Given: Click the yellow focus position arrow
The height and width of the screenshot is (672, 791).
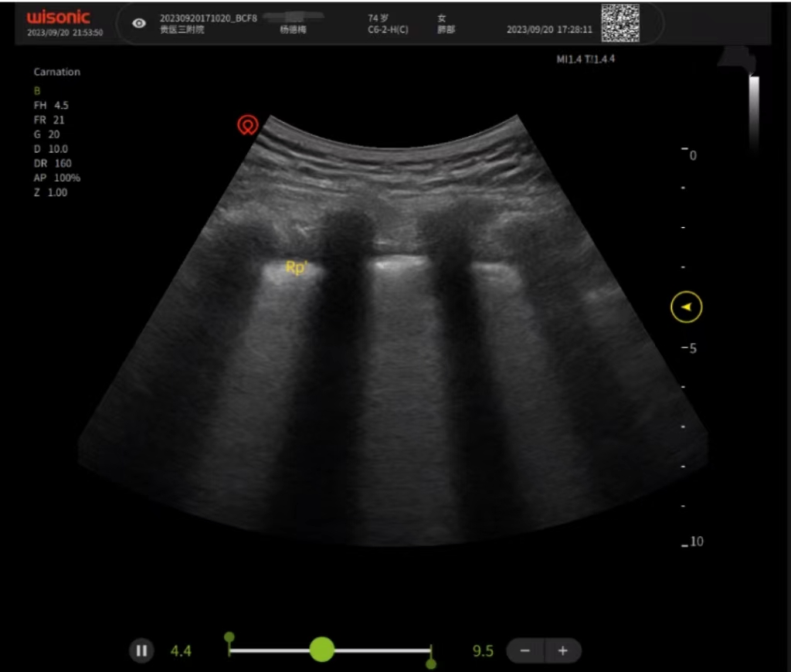Looking at the screenshot, I should pos(686,307).
